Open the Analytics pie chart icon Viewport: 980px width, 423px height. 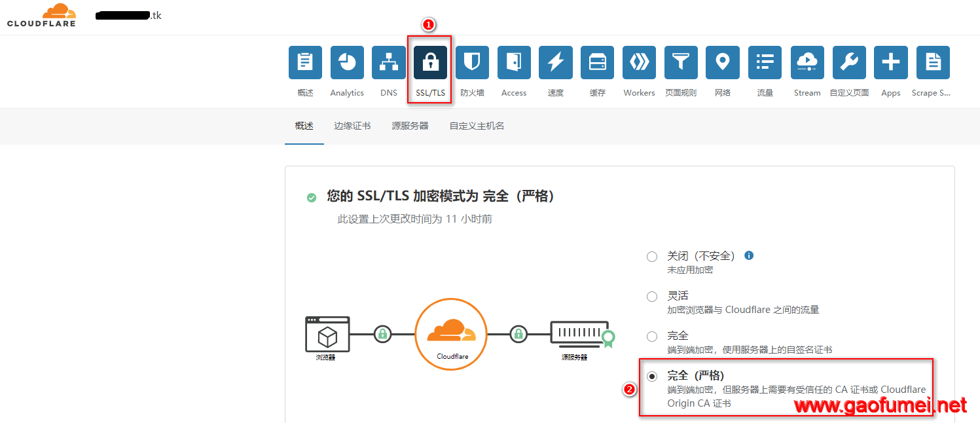point(347,63)
